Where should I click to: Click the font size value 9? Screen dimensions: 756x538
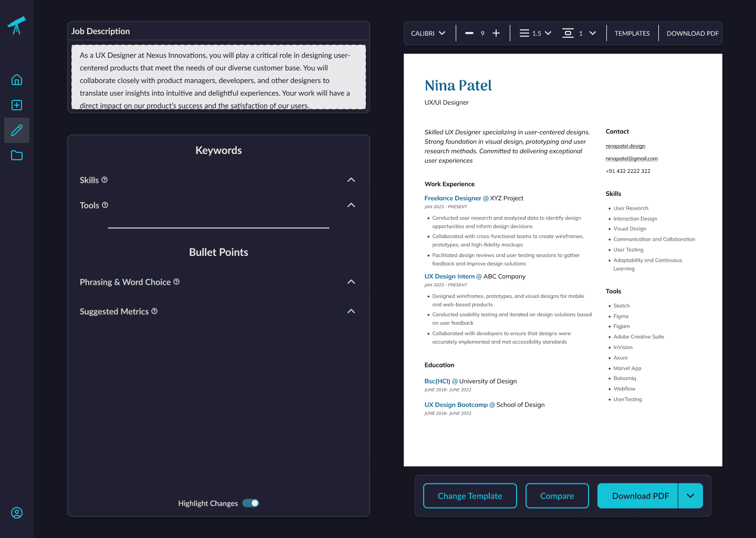[x=482, y=33]
